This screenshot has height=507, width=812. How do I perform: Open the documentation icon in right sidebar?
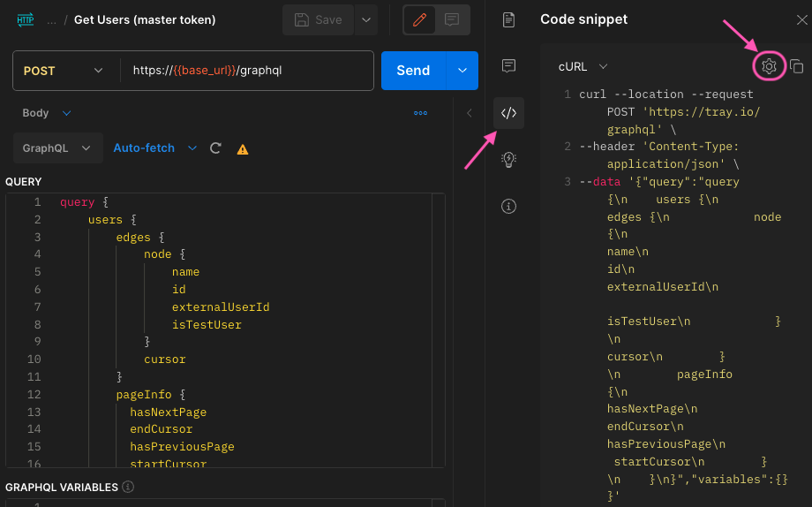[x=508, y=19]
